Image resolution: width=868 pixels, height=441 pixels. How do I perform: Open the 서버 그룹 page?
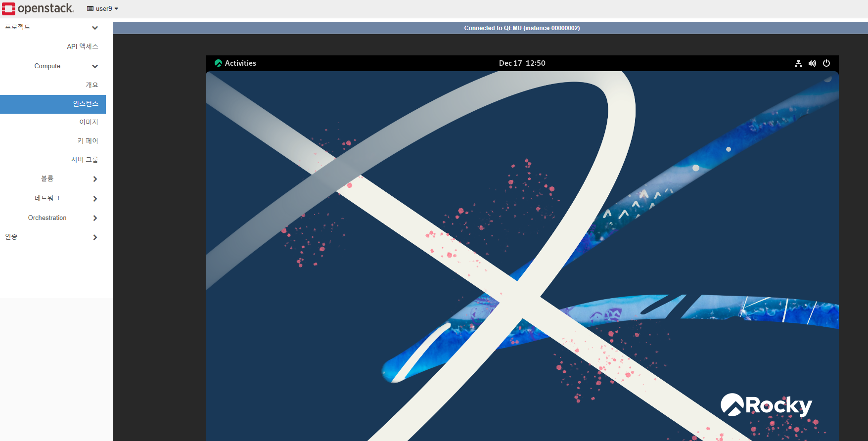click(x=85, y=160)
